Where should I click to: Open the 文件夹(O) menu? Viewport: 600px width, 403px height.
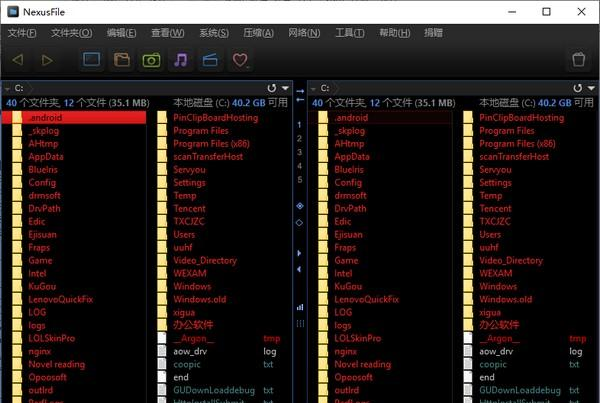point(71,33)
